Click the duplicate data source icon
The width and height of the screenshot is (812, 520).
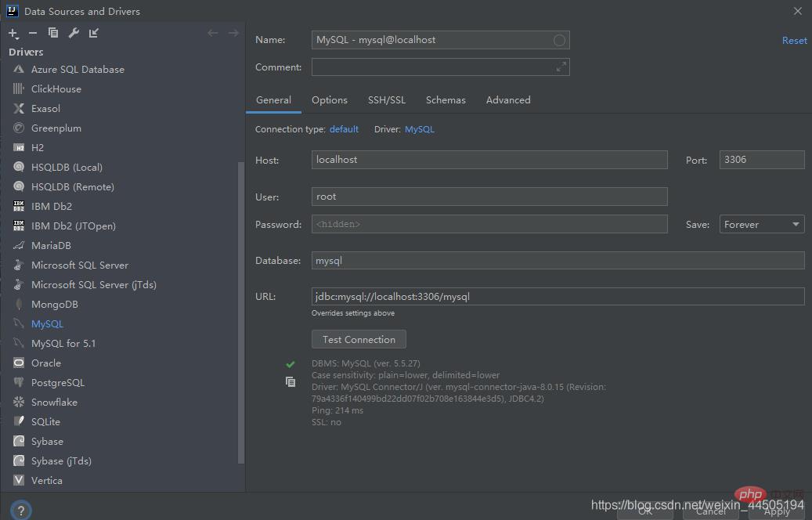53,33
